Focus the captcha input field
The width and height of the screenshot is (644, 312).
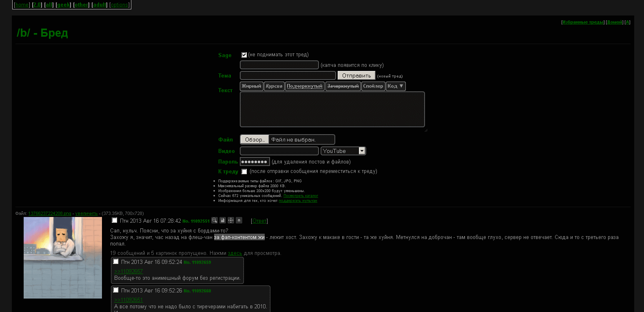click(x=279, y=65)
